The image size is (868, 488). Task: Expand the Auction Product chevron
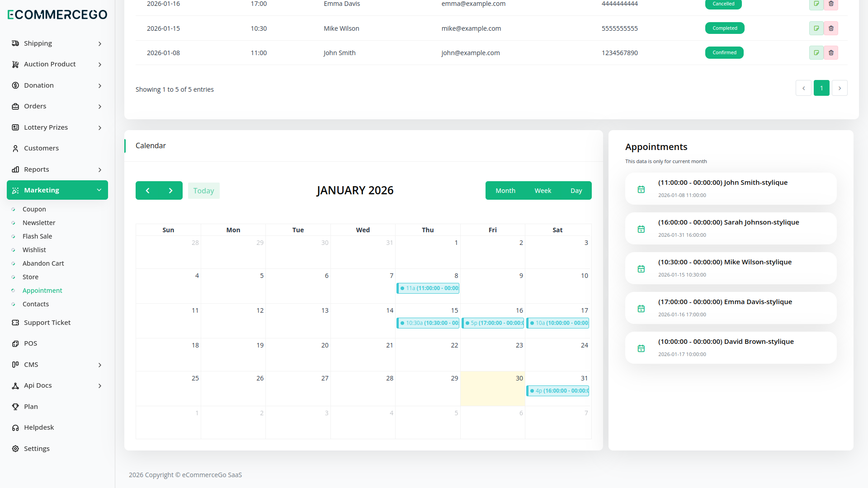100,65
